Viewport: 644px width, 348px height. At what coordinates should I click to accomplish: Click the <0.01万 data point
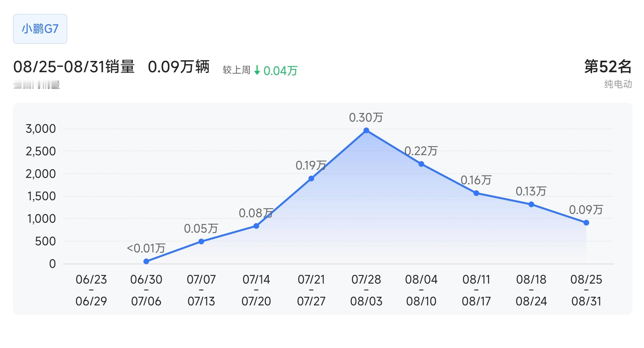[x=146, y=261]
